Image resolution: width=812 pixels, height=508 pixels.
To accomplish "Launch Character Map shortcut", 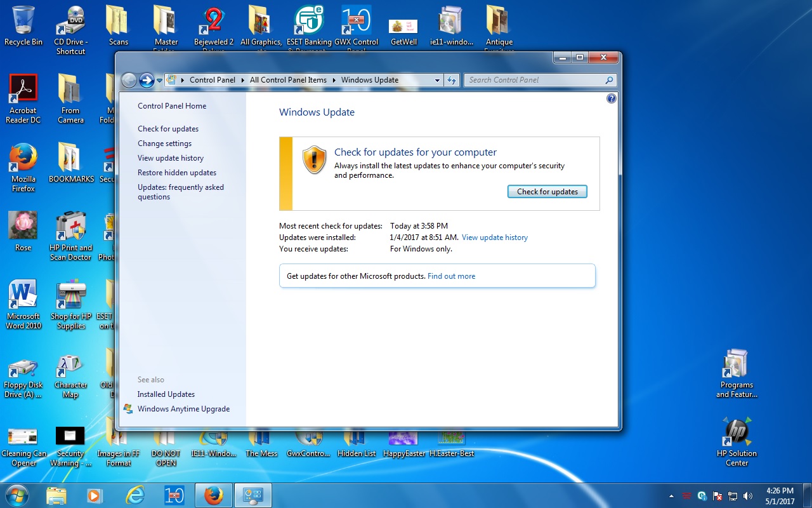I will point(70,377).
